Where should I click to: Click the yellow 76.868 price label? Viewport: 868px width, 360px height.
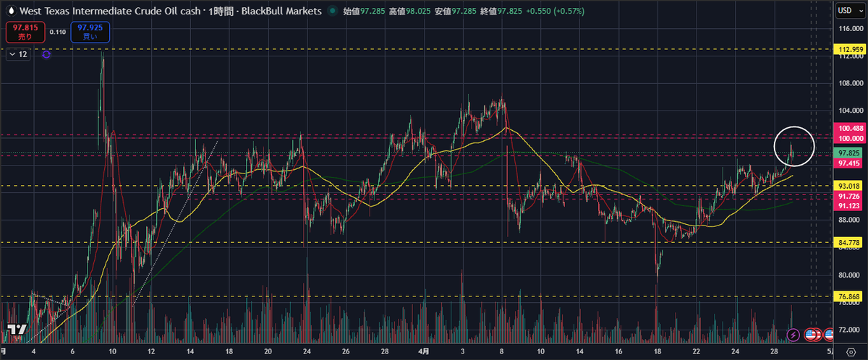click(849, 296)
